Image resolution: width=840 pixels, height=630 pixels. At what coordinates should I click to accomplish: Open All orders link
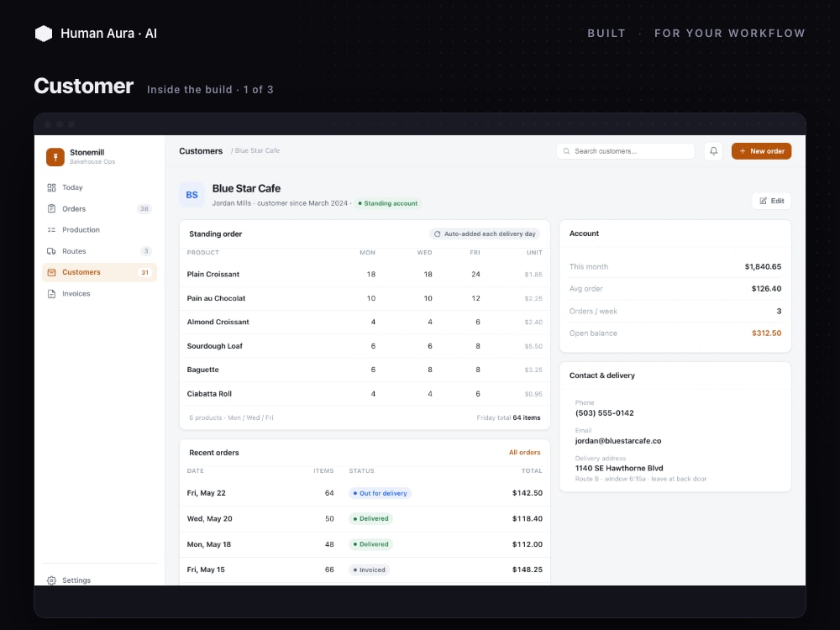[524, 452]
